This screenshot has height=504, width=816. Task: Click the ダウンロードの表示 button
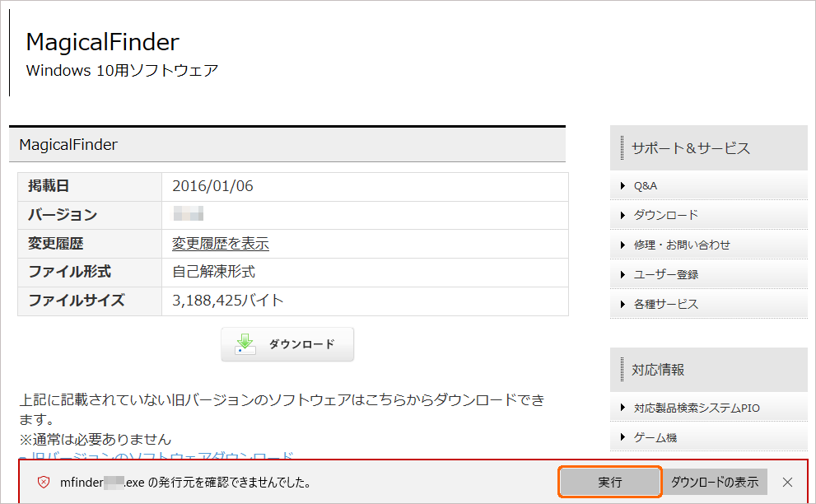(715, 482)
